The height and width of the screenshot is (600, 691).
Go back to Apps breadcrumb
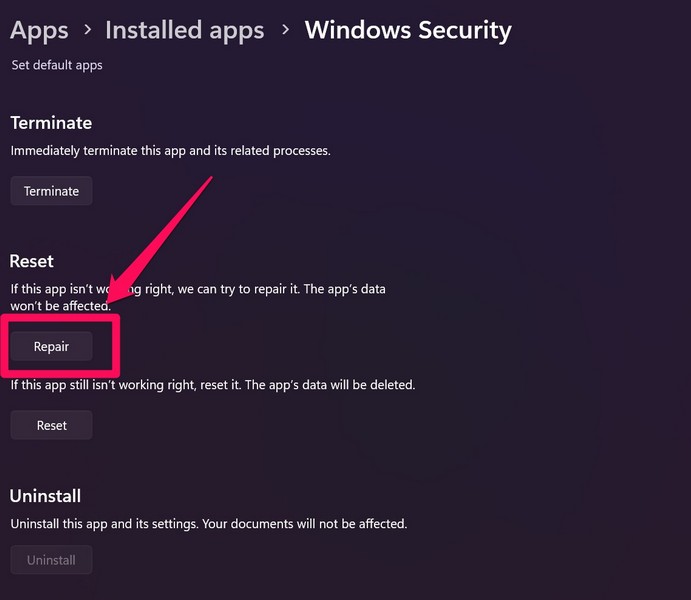coord(39,30)
